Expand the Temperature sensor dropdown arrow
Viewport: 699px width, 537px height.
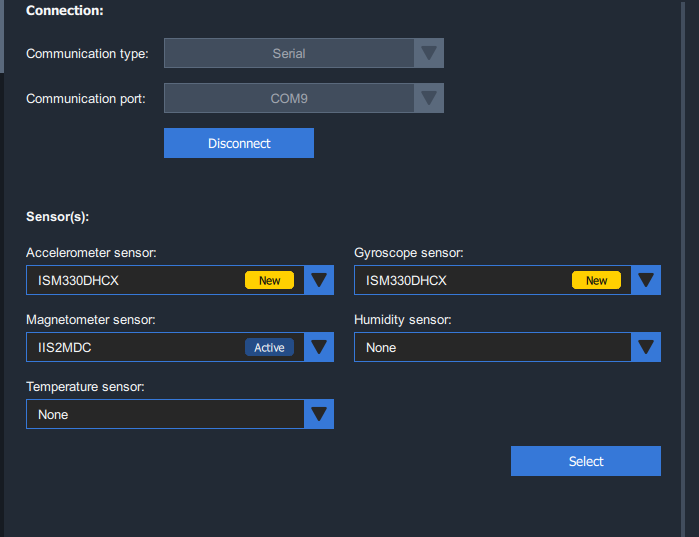coord(319,414)
